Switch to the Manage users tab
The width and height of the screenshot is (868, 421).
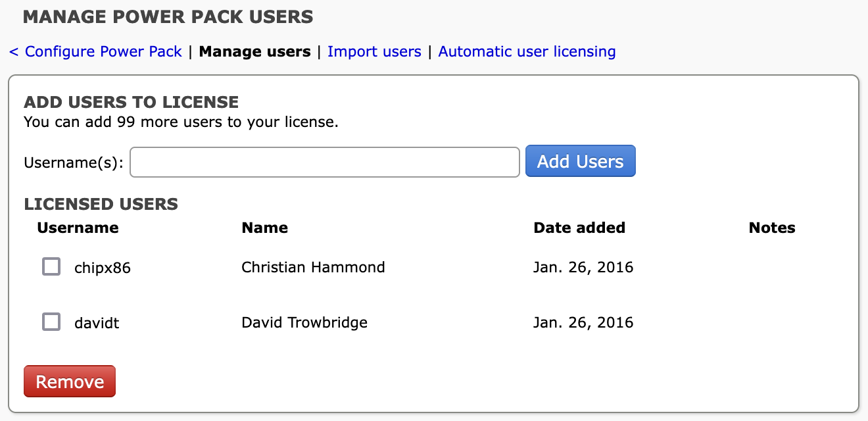[255, 51]
